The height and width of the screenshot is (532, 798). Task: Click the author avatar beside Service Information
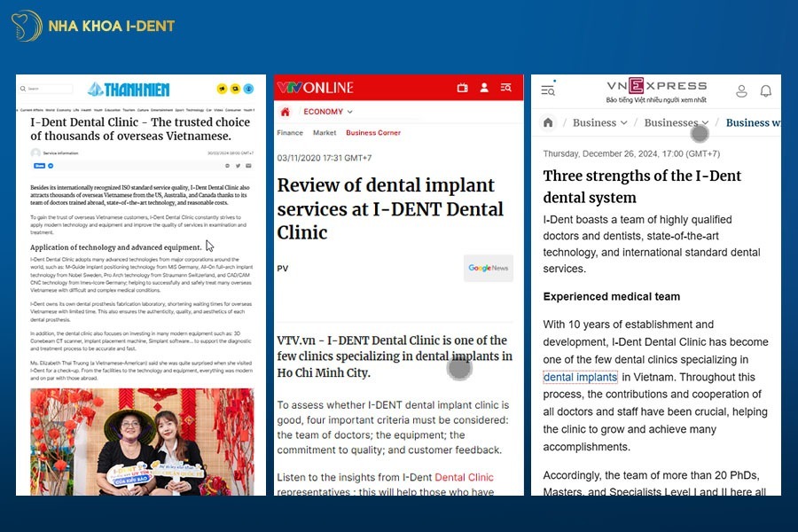tap(35, 153)
